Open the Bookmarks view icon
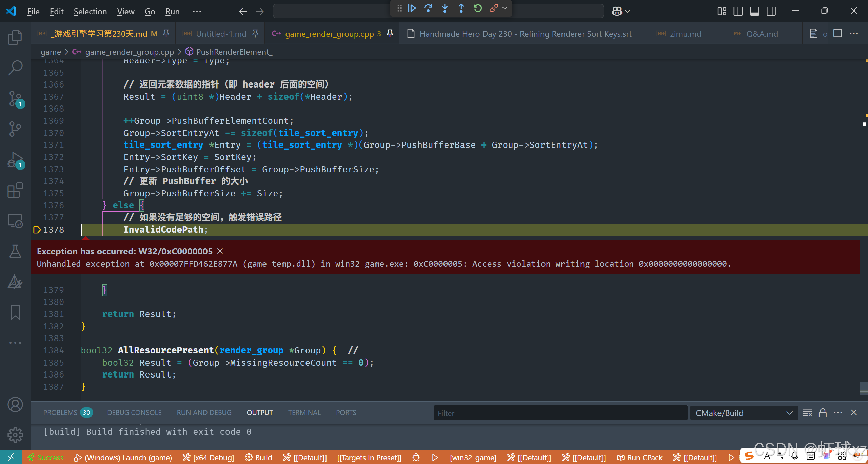Image resolution: width=868 pixels, height=464 pixels. (15, 312)
